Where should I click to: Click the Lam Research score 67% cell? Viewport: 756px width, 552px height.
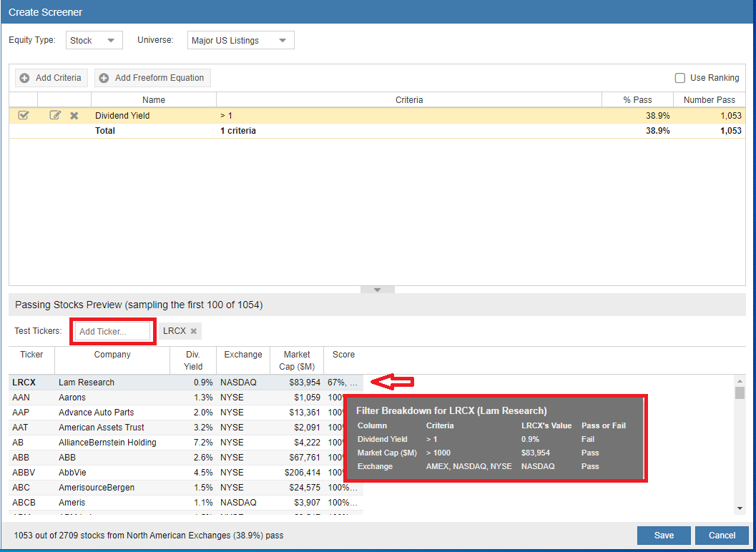pyautogui.click(x=343, y=383)
